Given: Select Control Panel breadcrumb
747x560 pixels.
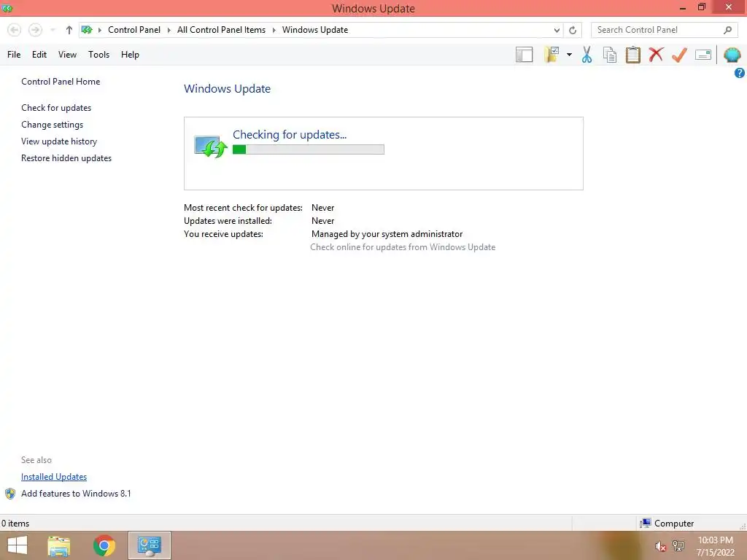Looking at the screenshot, I should pyautogui.click(x=134, y=29).
